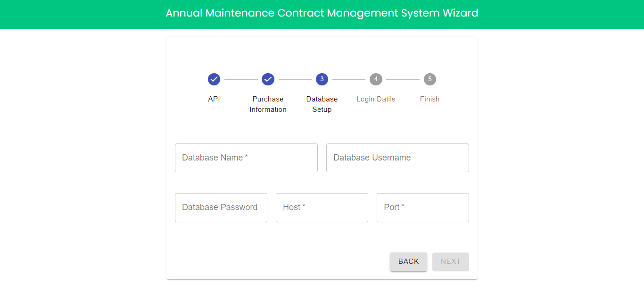Select the Finish step label
This screenshot has height=295, width=644.
pos(429,99)
